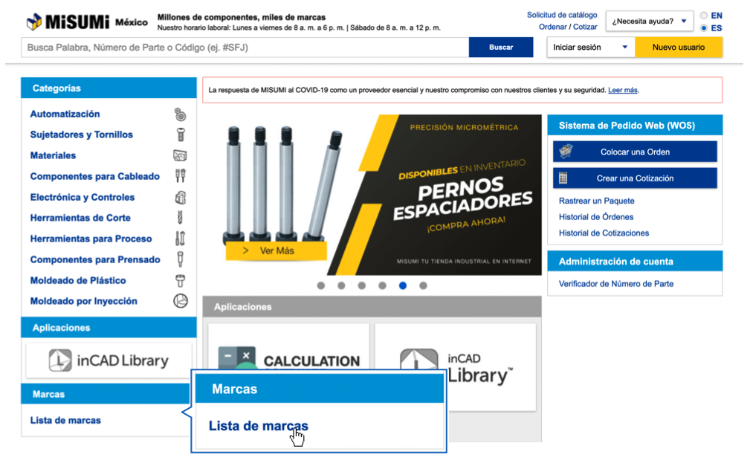
Task: Click the Ver Más banner button
Action: coord(276,251)
